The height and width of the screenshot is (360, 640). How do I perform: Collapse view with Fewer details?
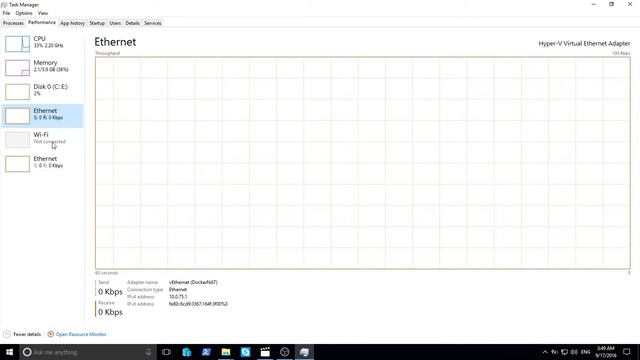click(22, 334)
